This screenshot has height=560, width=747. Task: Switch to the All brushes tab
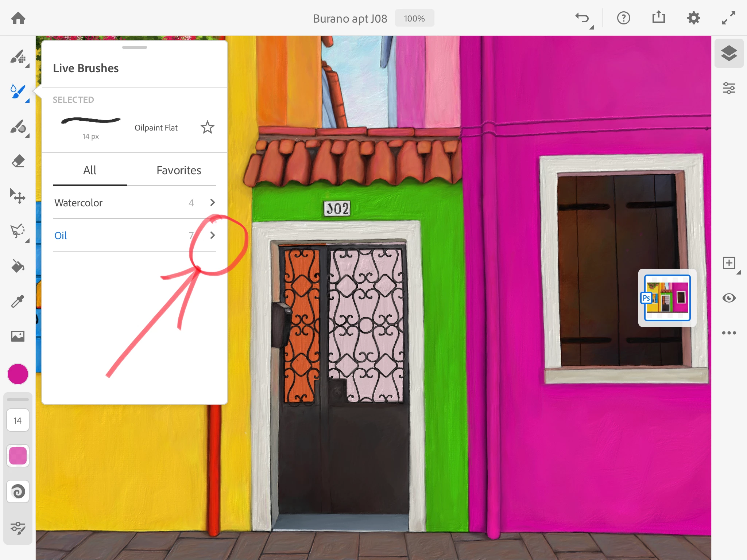pos(90,170)
